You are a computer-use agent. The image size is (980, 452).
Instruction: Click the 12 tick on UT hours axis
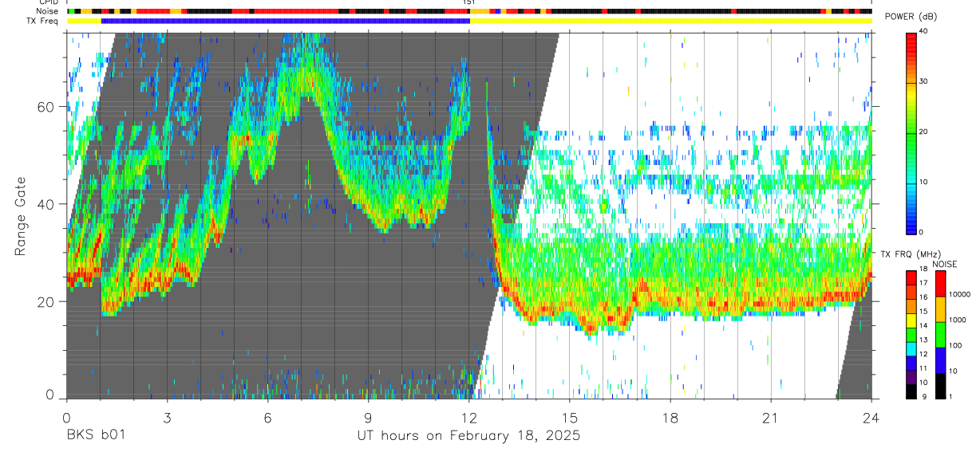(469, 417)
